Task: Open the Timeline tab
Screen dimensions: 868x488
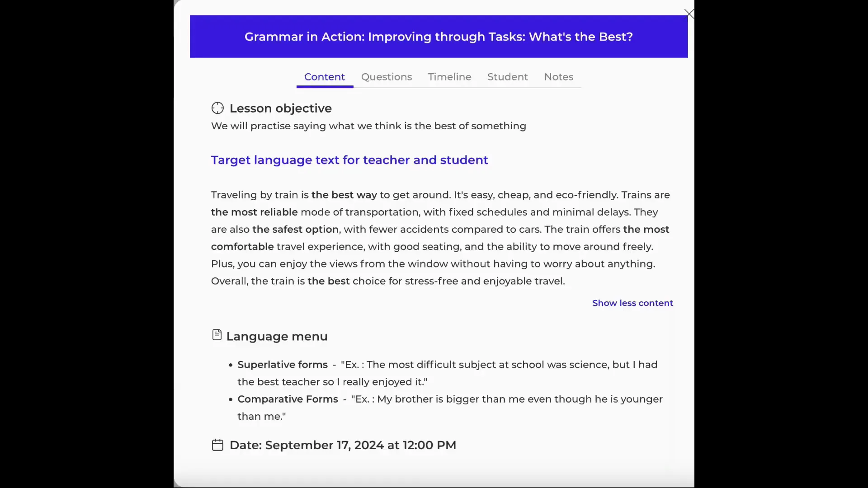Action: click(x=449, y=77)
